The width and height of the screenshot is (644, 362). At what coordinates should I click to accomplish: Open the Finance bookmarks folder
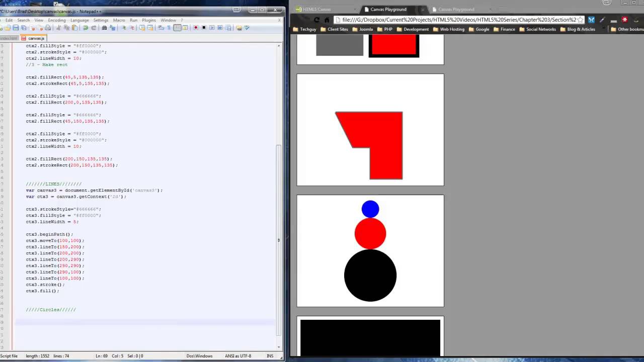tap(504, 29)
